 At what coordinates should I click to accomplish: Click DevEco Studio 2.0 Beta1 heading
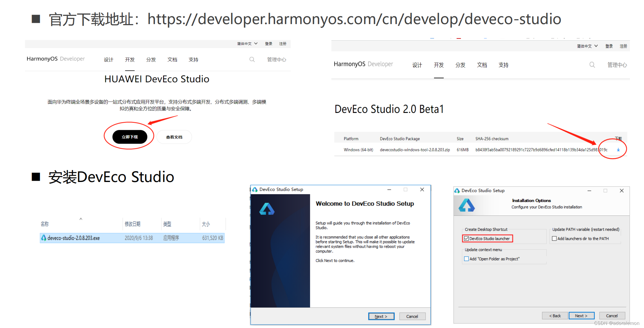389,109
